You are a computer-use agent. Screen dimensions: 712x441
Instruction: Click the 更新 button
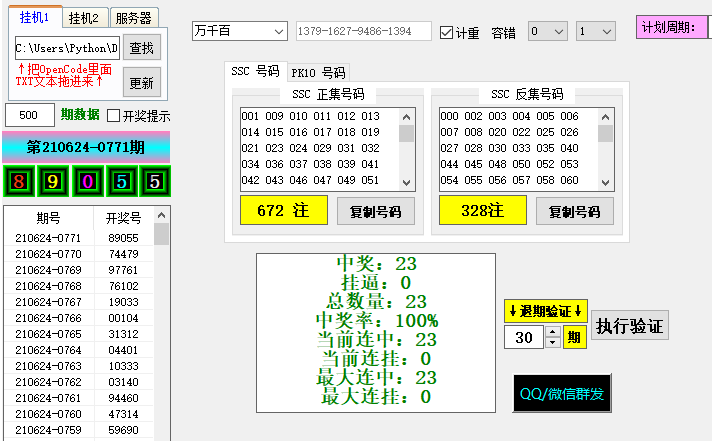click(x=142, y=83)
